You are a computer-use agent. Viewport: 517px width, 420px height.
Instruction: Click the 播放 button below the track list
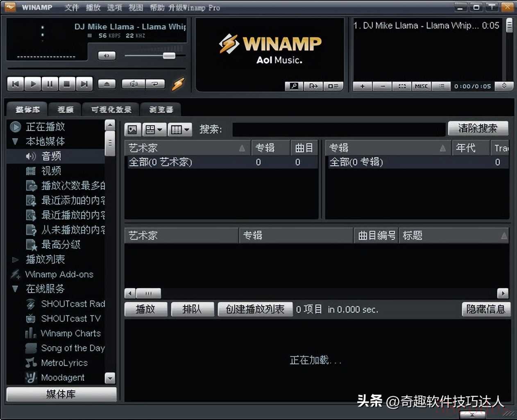click(x=146, y=309)
